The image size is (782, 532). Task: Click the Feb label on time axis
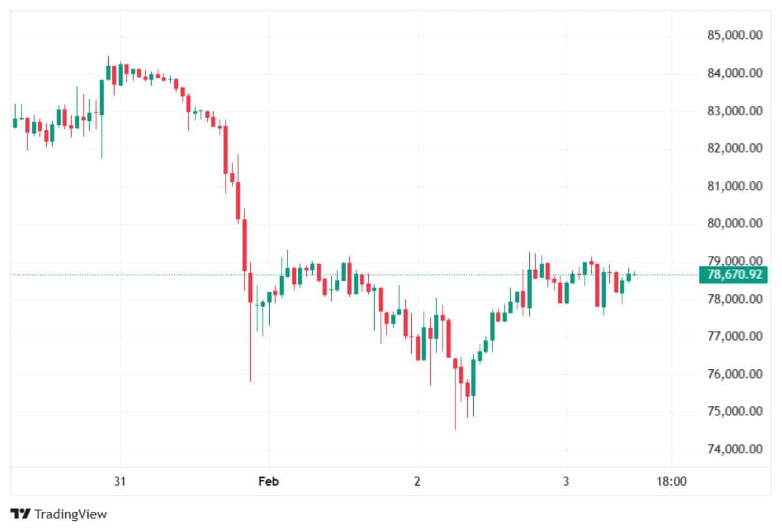(268, 482)
